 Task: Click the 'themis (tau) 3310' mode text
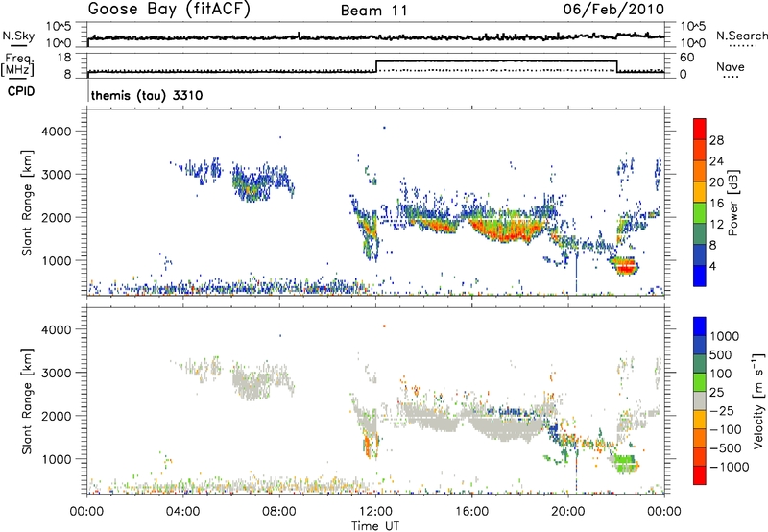point(147,95)
